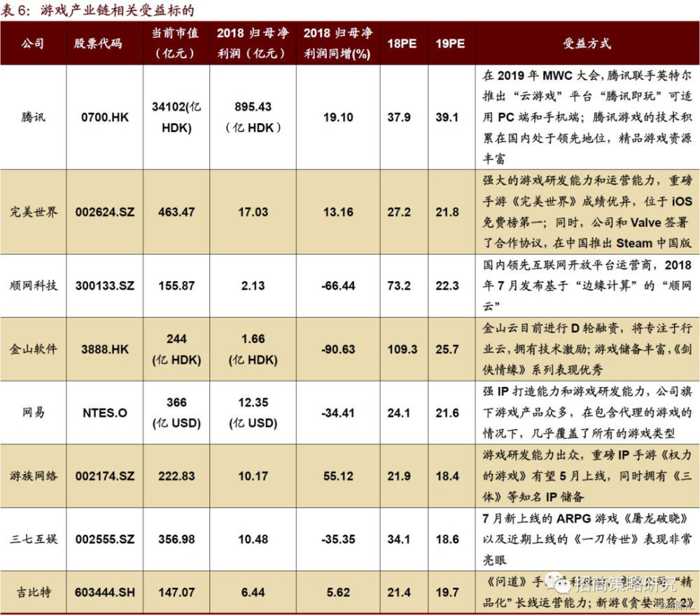Select net profit '12.35 (亿 USD)'
700x615 pixels.
tap(253, 412)
